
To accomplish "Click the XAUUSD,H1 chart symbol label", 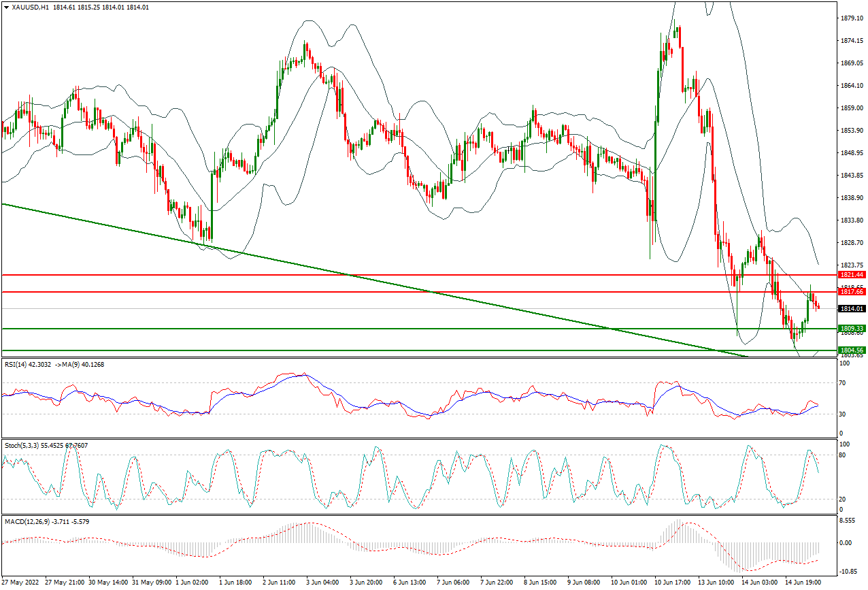I will (31, 7).
